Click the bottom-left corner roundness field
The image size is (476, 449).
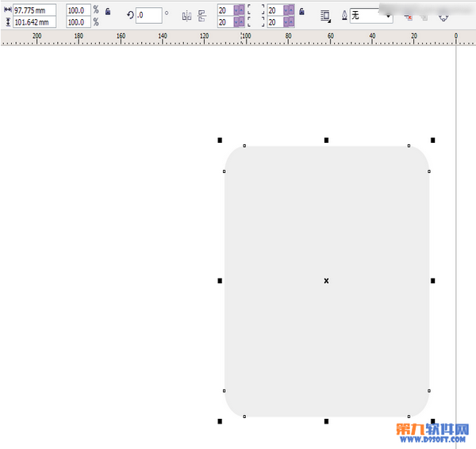coord(225,22)
